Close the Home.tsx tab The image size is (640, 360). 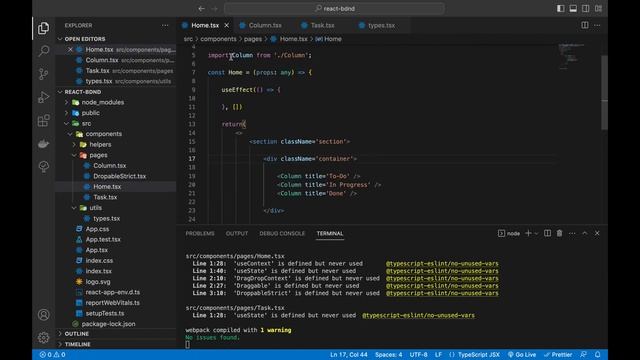point(227,25)
